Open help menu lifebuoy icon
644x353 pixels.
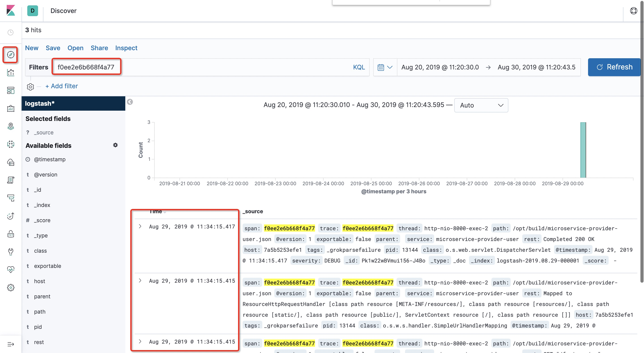pos(633,11)
